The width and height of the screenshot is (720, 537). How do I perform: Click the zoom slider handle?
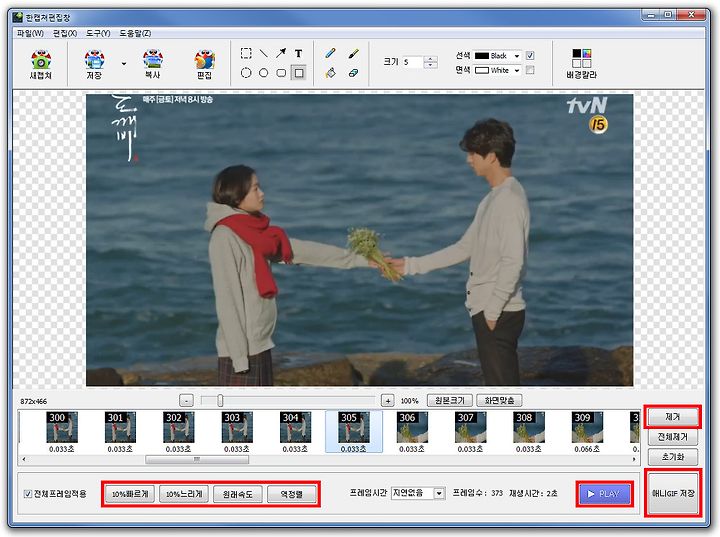coord(220,401)
